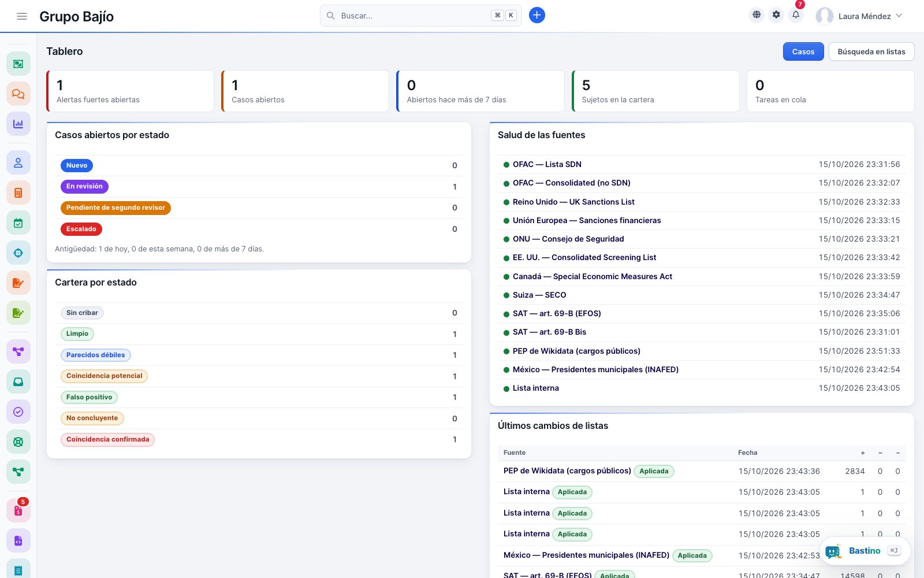Open the chat bubbles sidebar icon
Image resolution: width=924 pixels, height=578 pixels.
(x=18, y=94)
